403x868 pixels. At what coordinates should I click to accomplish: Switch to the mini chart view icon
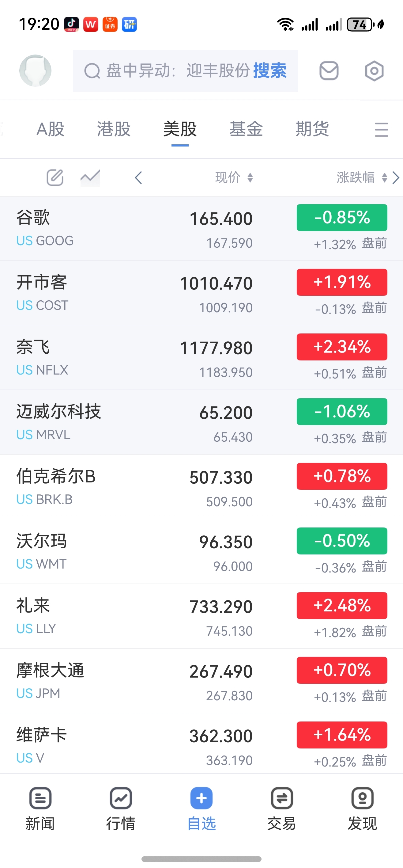[x=90, y=177]
